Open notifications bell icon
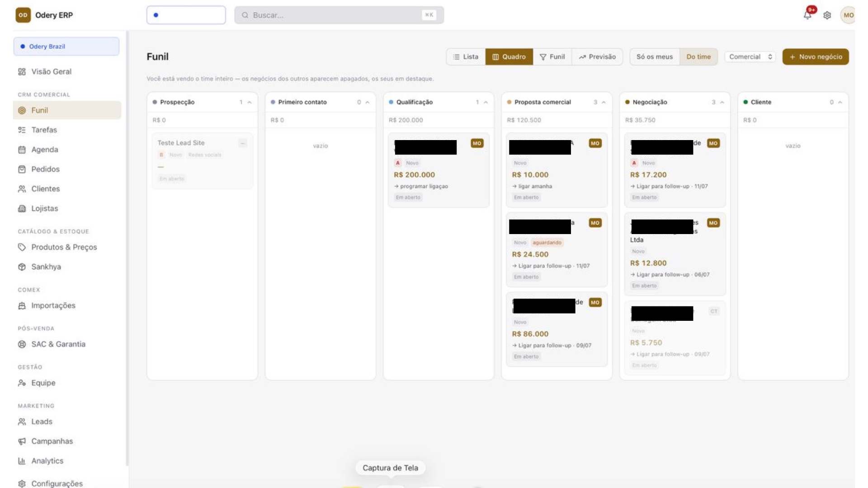This screenshot has height=488, width=868. [807, 15]
